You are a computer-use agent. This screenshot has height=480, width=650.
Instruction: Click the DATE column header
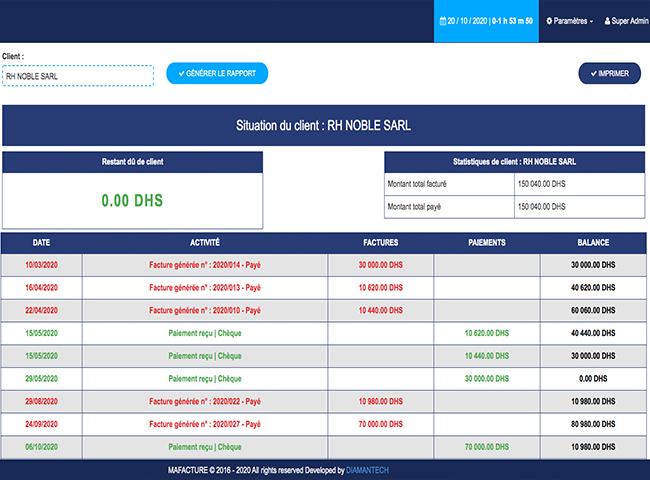click(x=41, y=242)
